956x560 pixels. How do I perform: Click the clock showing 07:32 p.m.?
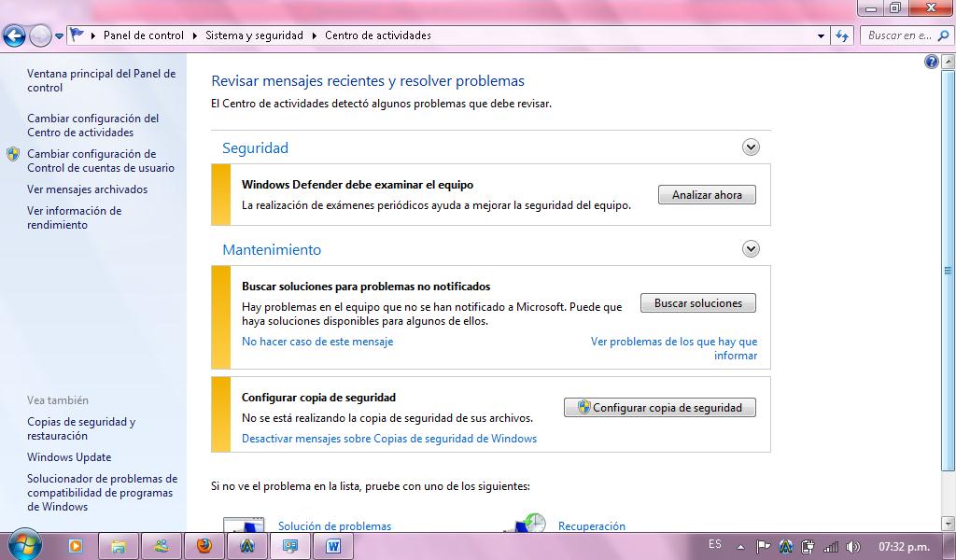[x=904, y=547]
